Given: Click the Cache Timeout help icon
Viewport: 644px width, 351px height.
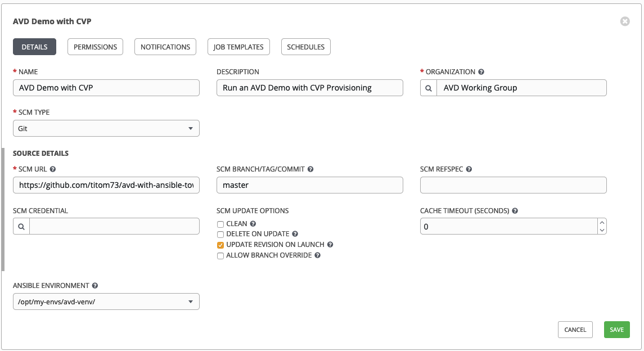Looking at the screenshot, I should pyautogui.click(x=515, y=211).
